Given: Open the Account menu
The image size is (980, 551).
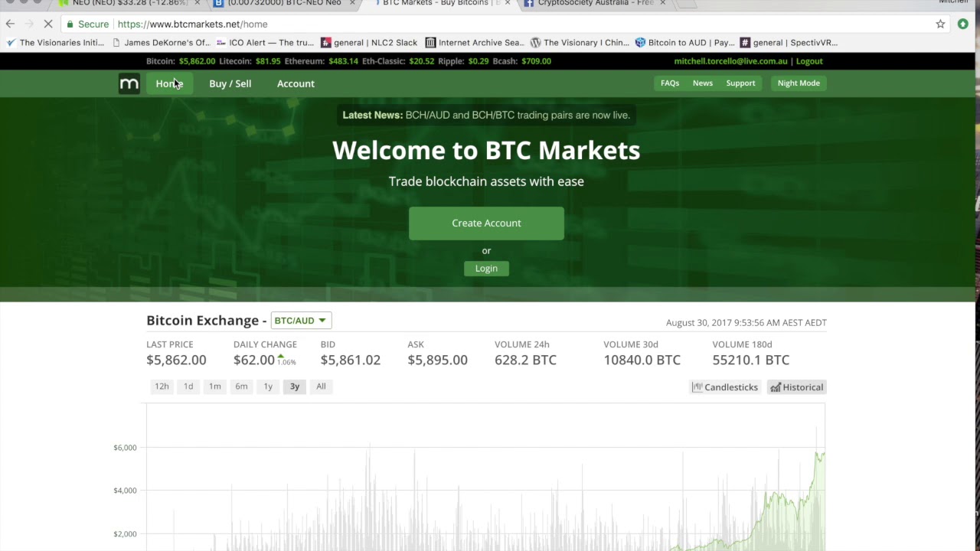Looking at the screenshot, I should click(x=296, y=83).
